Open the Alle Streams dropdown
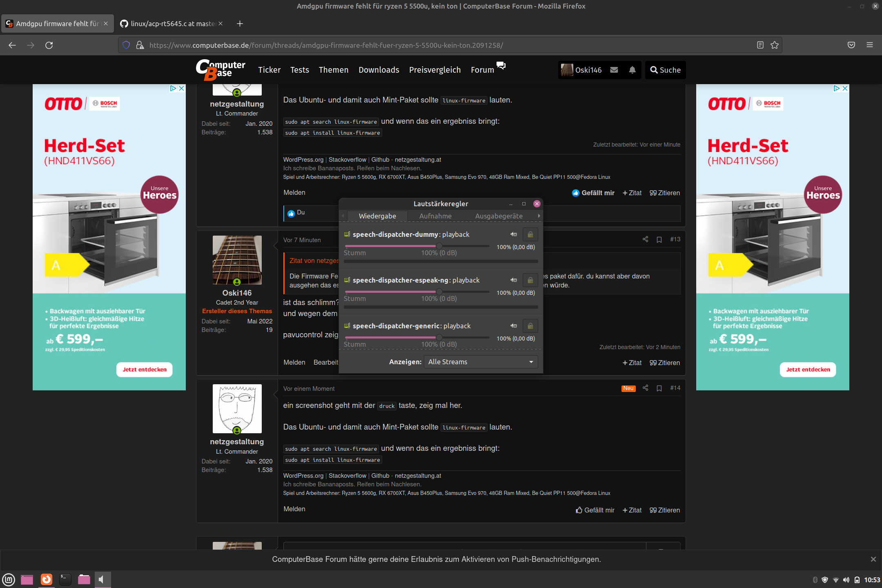Screen dimensions: 882x588 pyautogui.click(x=481, y=362)
